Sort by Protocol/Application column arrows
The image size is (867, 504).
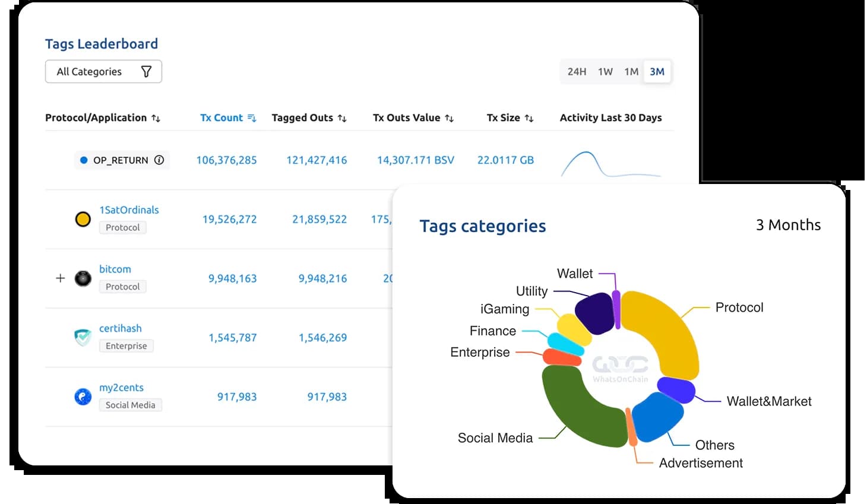[156, 118]
